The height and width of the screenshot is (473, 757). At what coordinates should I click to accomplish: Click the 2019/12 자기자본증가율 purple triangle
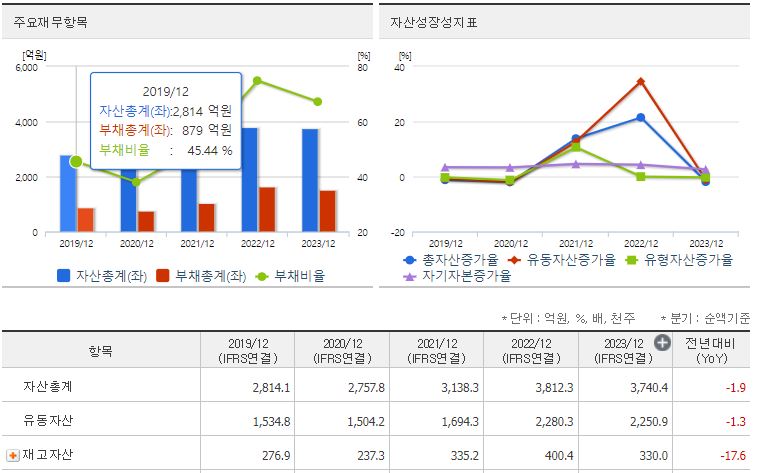[x=445, y=167]
